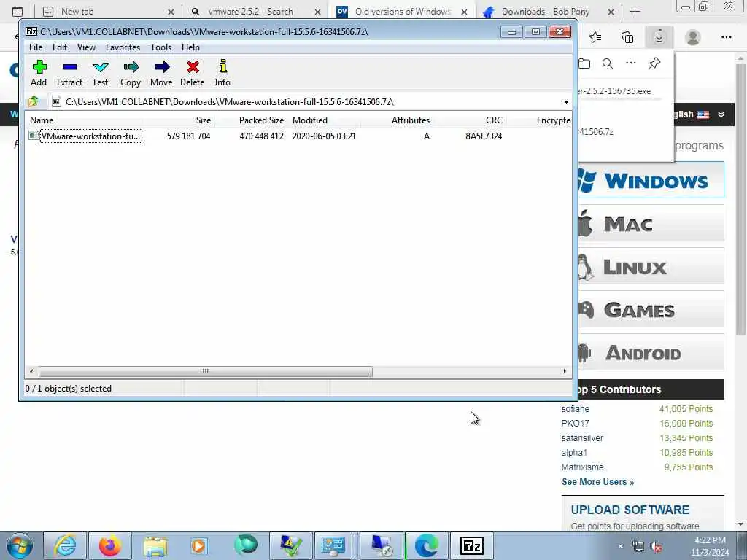
Task: Open Windows Media Player taskbar icon
Action: coord(199,545)
